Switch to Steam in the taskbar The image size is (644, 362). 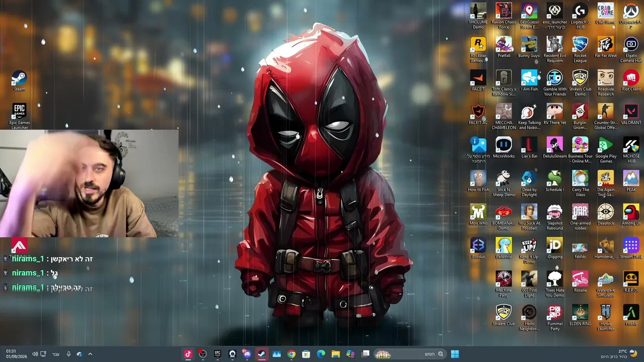click(x=262, y=354)
